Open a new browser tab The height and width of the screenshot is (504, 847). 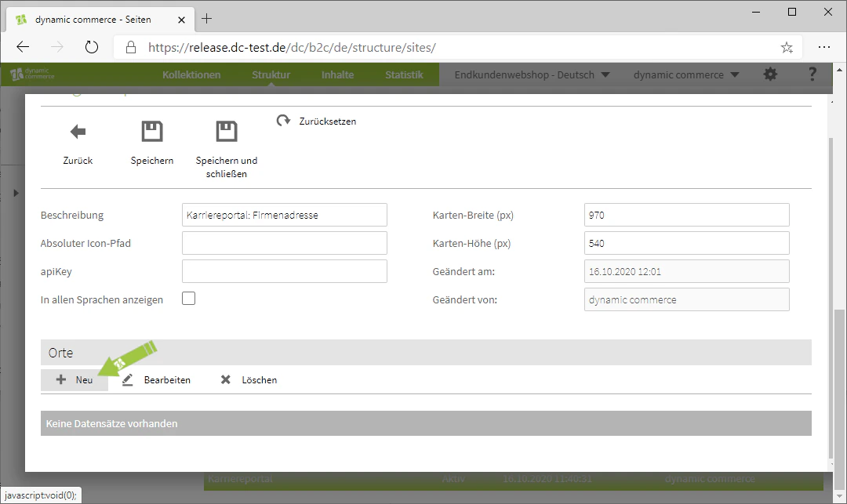[x=206, y=19]
